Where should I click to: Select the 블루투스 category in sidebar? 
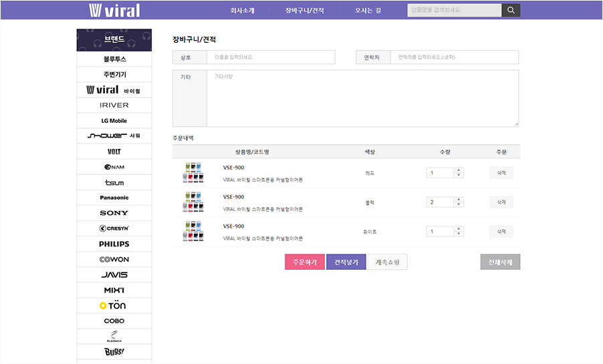114,59
